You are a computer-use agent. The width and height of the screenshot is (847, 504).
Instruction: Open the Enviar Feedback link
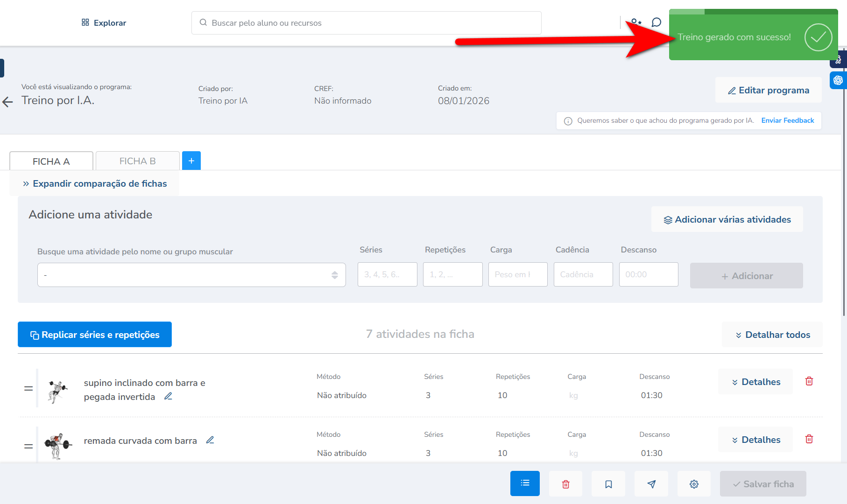(787, 120)
